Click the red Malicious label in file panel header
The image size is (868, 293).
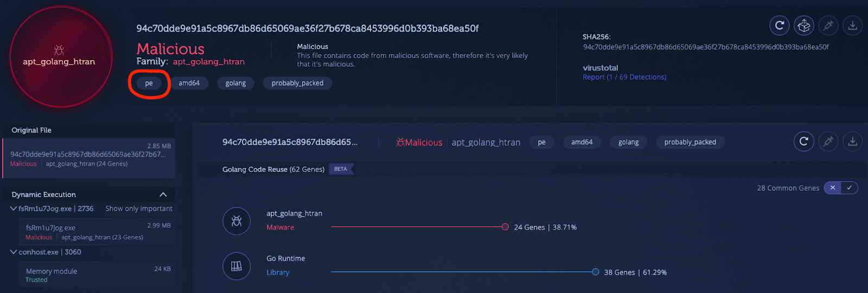pos(423,142)
